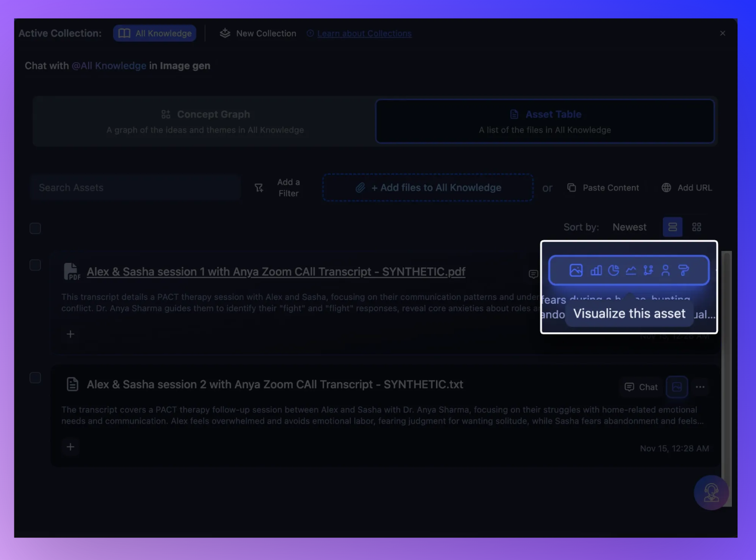The image size is (756, 560).
Task: Select the All Knowledge collection chip
Action: tap(154, 33)
